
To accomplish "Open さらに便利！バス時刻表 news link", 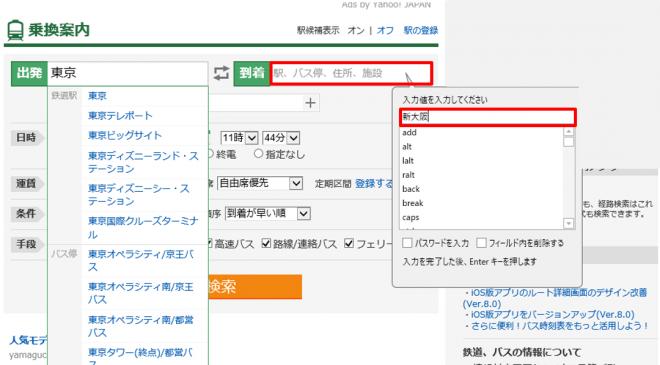I will coord(560,326).
